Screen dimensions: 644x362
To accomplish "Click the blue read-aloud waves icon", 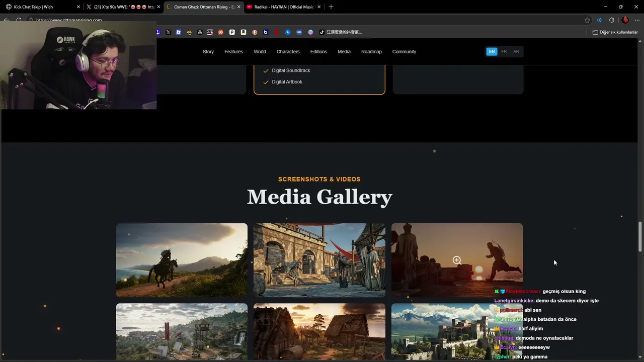I will tap(599, 20).
